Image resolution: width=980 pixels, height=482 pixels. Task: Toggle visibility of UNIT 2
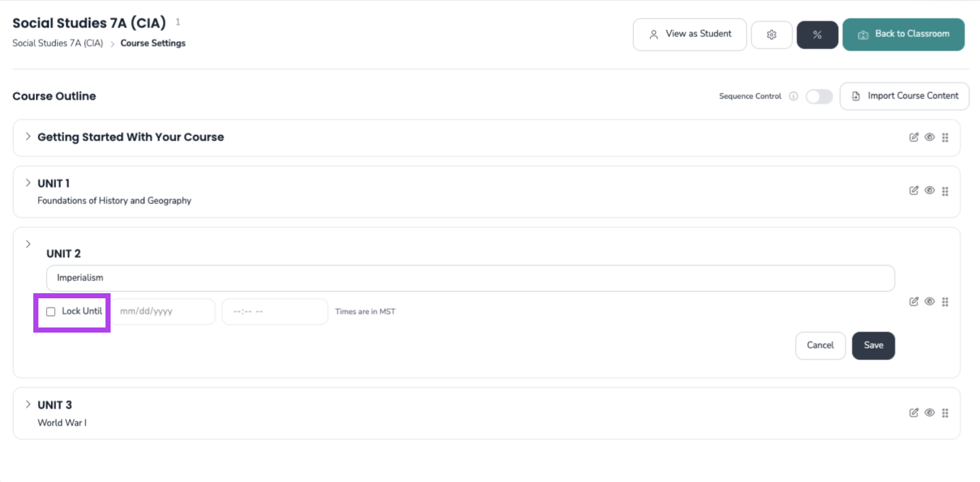pos(929,301)
